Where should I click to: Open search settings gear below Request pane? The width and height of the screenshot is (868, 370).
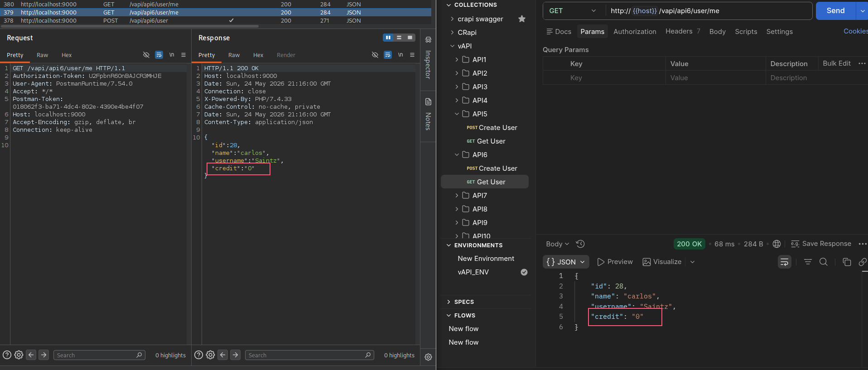coord(19,355)
